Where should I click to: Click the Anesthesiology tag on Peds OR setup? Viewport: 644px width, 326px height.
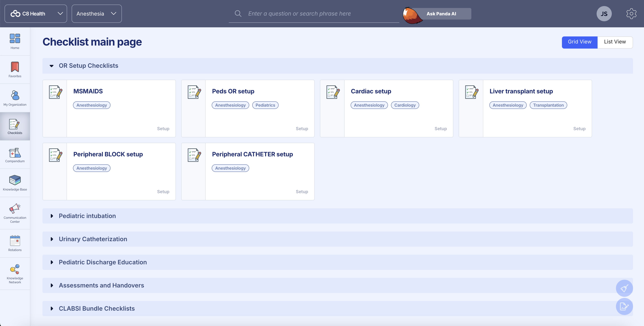[230, 105]
